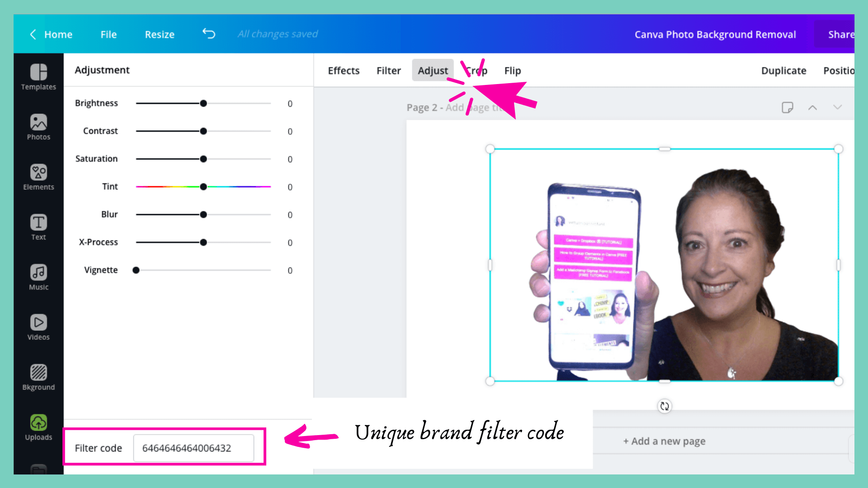
Task: Click the Uploads panel icon
Action: [x=38, y=422]
